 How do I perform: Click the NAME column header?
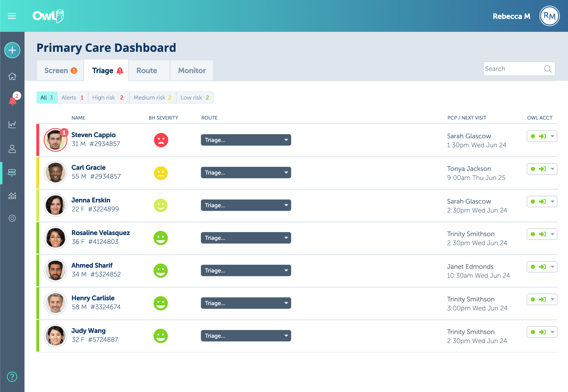pos(78,118)
